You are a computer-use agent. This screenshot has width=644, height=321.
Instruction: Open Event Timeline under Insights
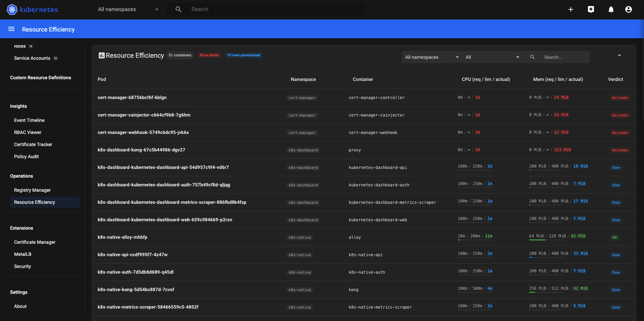(x=29, y=120)
